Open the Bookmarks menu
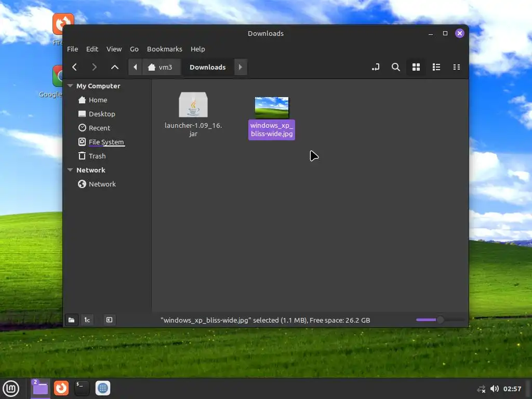The image size is (532, 399). [165, 49]
